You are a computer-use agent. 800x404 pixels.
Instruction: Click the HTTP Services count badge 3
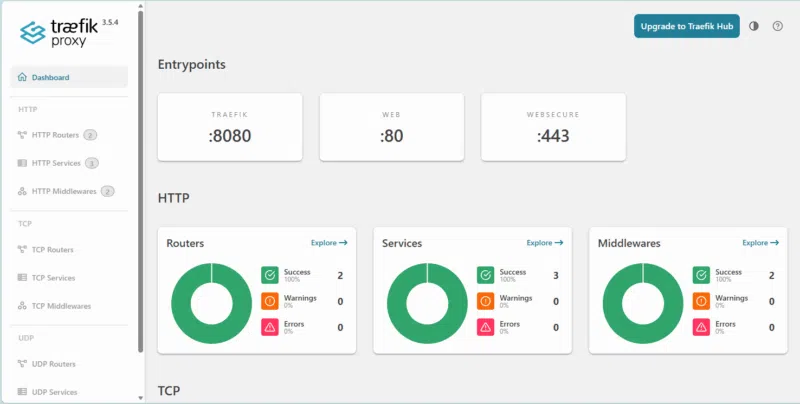click(92, 163)
